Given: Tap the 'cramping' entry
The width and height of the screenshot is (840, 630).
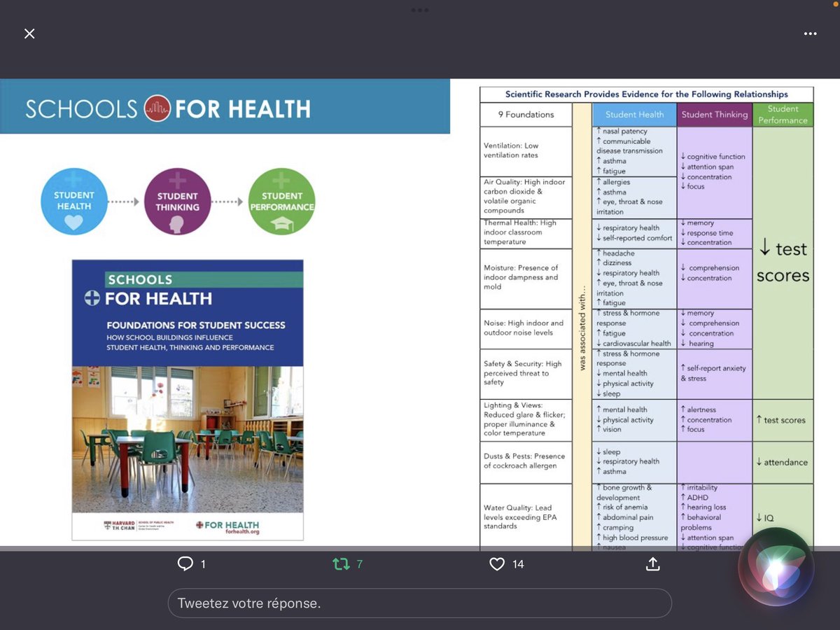Looking at the screenshot, I should tap(615, 528).
